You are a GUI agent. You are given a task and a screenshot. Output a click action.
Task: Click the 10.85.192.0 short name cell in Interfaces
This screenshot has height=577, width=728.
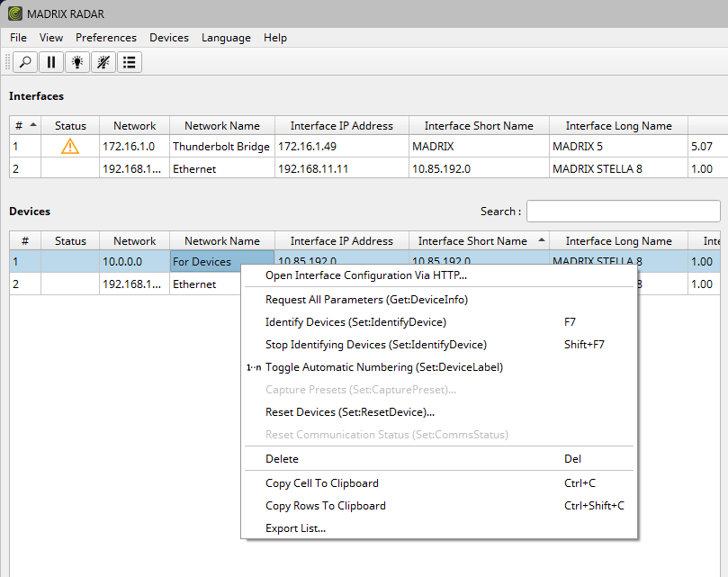click(x=479, y=168)
